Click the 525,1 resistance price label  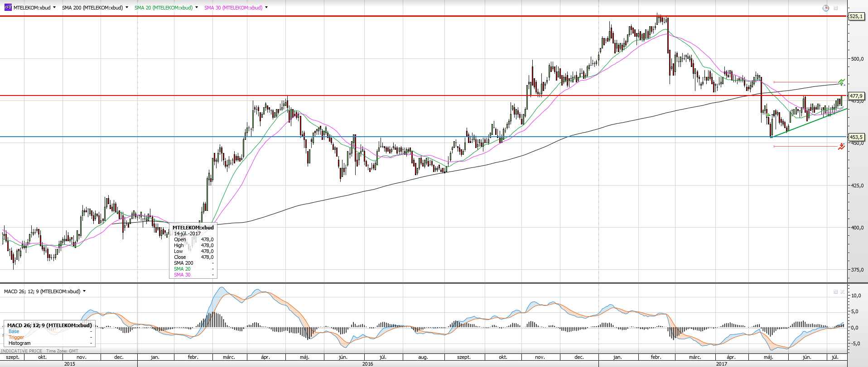[x=856, y=16]
